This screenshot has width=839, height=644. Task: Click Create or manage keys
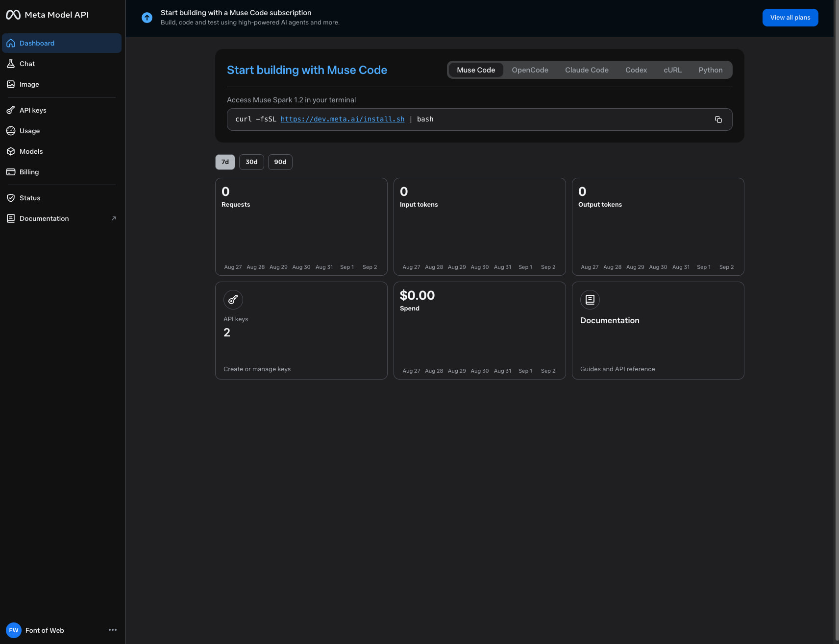pyautogui.click(x=257, y=369)
